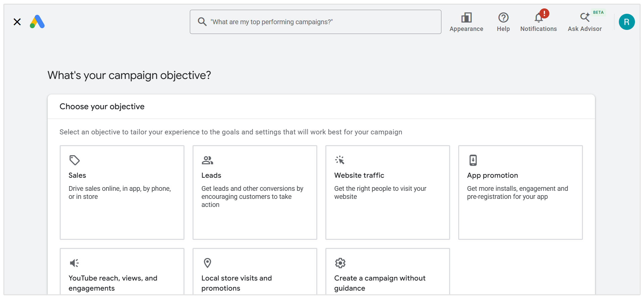Select the YouTube reach megaphone icon
Viewport: 644px width, 299px height.
(74, 263)
